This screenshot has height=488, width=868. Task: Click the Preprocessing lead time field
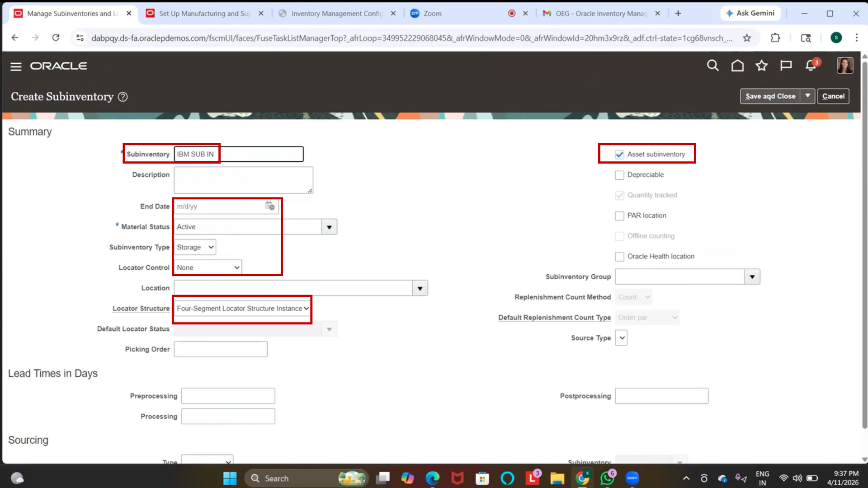coord(228,396)
